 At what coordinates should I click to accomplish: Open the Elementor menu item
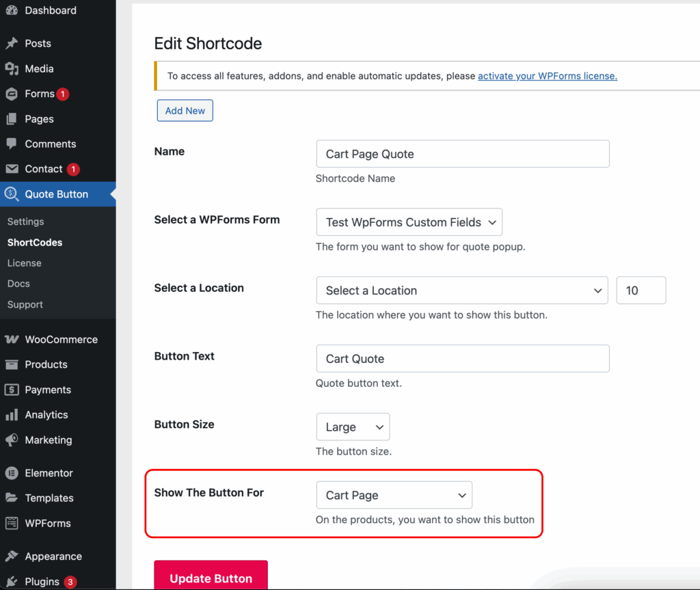[58, 473]
